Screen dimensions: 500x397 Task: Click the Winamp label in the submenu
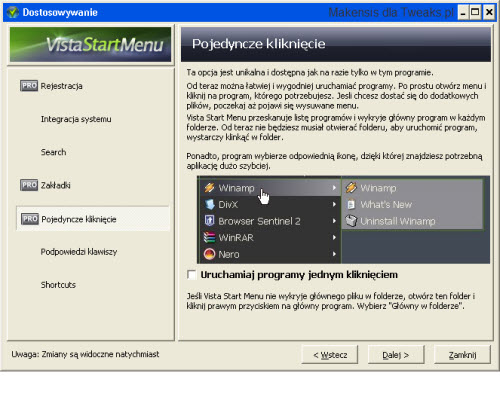tap(378, 188)
